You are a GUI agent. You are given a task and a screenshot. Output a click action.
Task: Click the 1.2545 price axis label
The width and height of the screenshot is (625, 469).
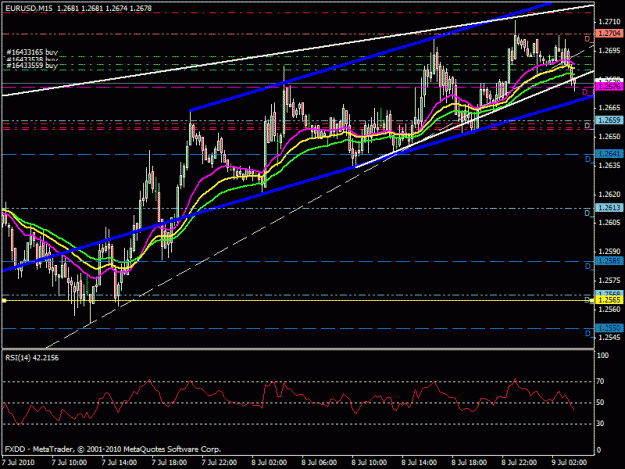tap(609, 338)
